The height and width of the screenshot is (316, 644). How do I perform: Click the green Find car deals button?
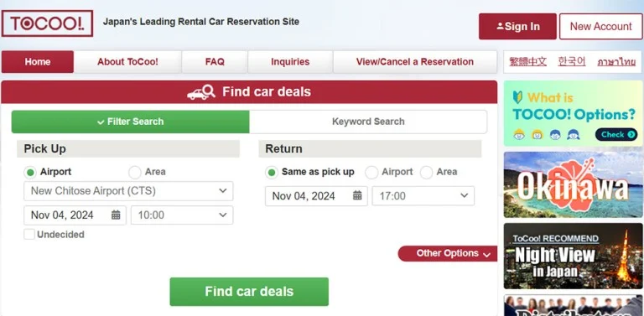click(249, 292)
